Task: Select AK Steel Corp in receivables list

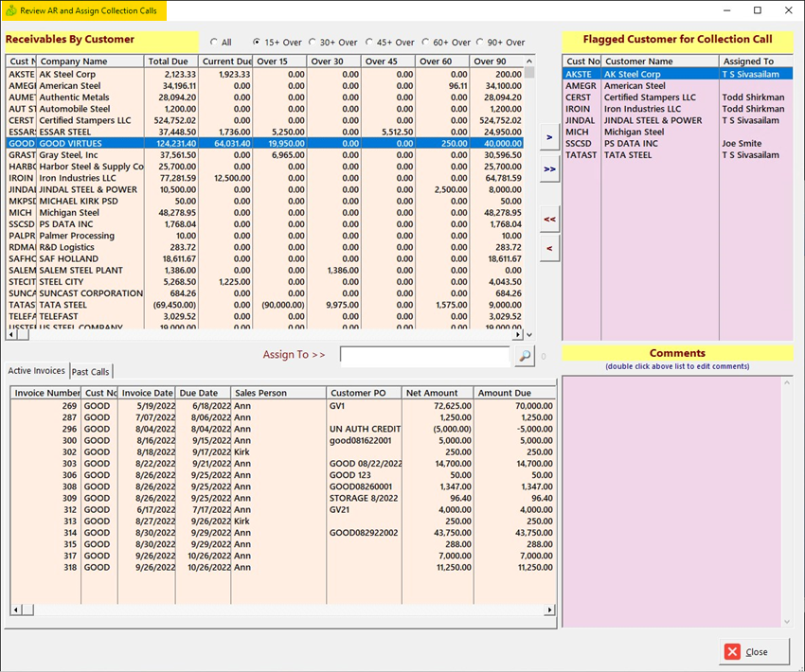Action: pos(265,75)
